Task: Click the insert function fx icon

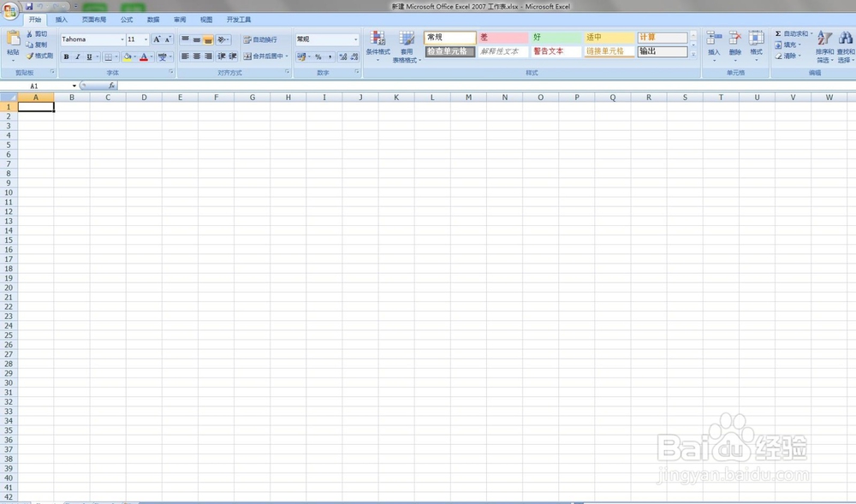Action: 111,86
